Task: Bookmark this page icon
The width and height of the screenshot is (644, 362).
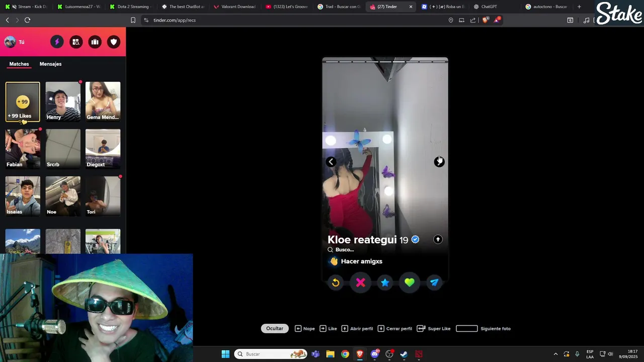Action: [x=133, y=20]
